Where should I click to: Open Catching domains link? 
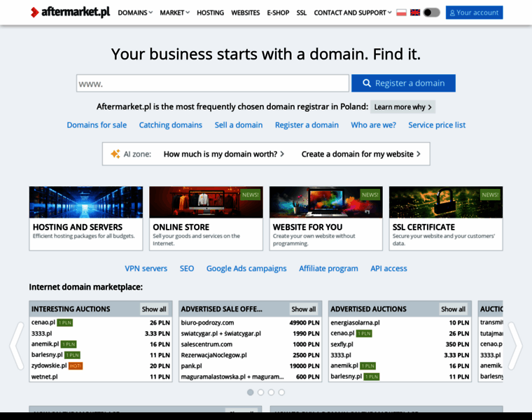click(171, 125)
